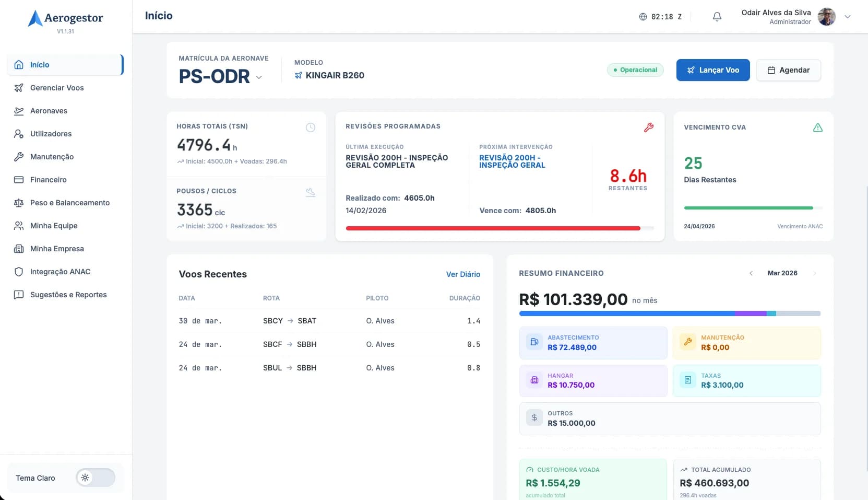
Task: Click the wrench icon on Revisões Programadas card
Action: (649, 126)
